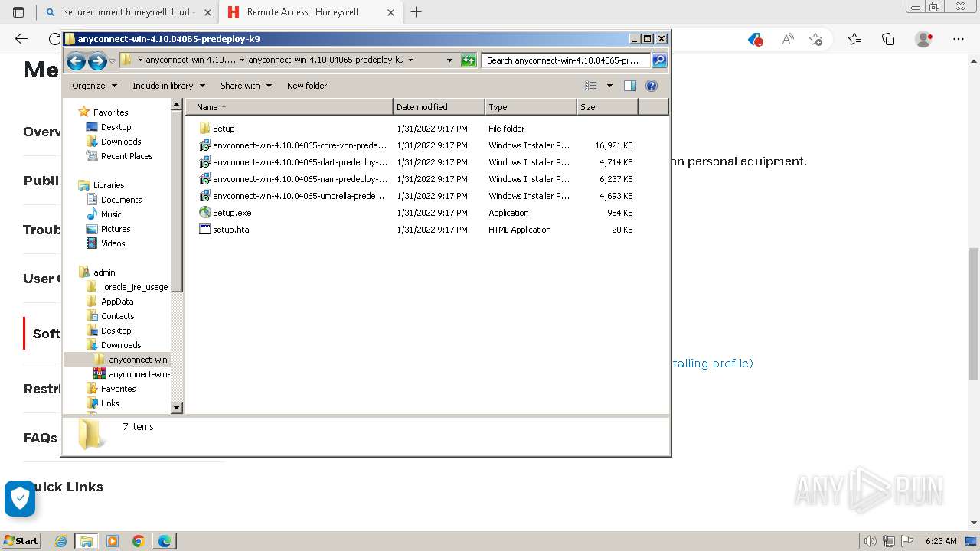Sort by Size column header
The height and width of the screenshot is (551, 980).
click(x=607, y=107)
